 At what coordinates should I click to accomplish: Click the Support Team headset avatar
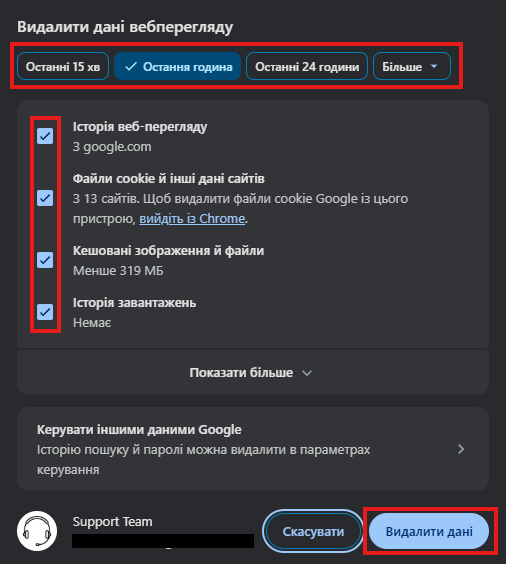point(37,531)
